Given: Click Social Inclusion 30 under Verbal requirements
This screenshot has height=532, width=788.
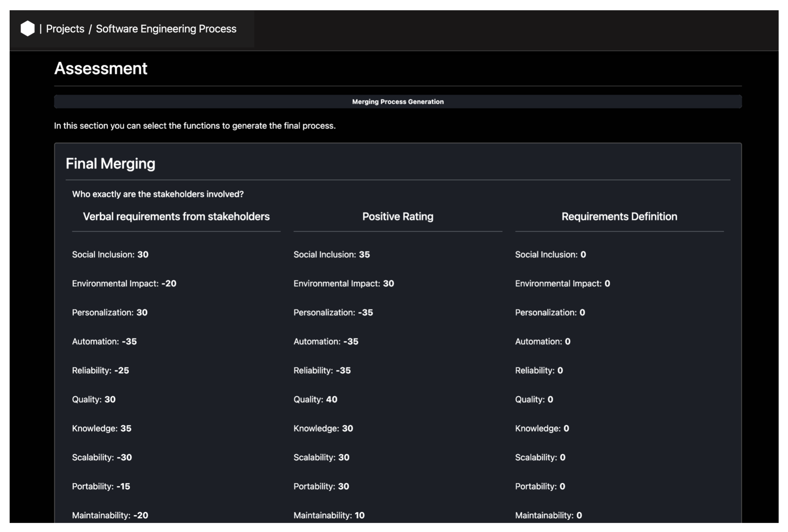Looking at the screenshot, I should click(110, 254).
